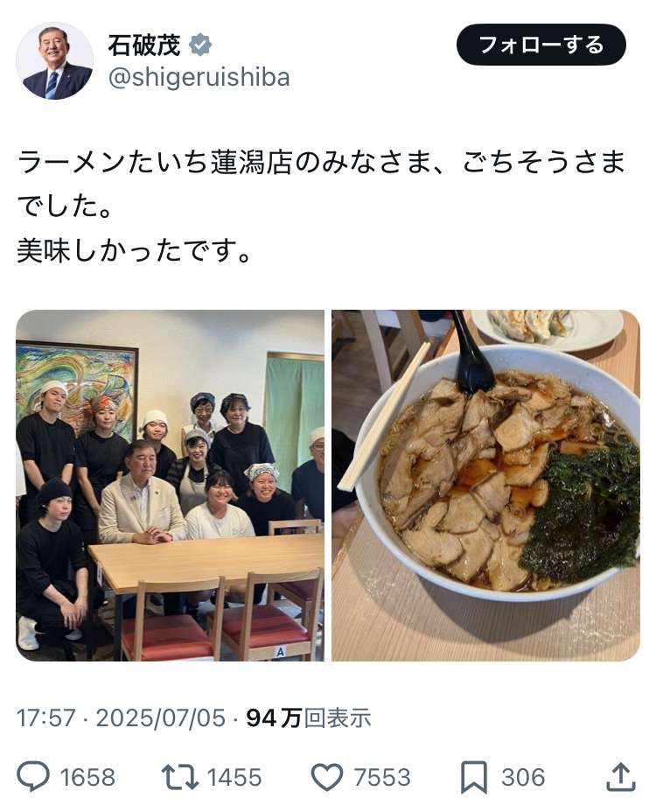This screenshot has height=812, width=656.
Task: Like the post with heart icon
Action: (327, 777)
